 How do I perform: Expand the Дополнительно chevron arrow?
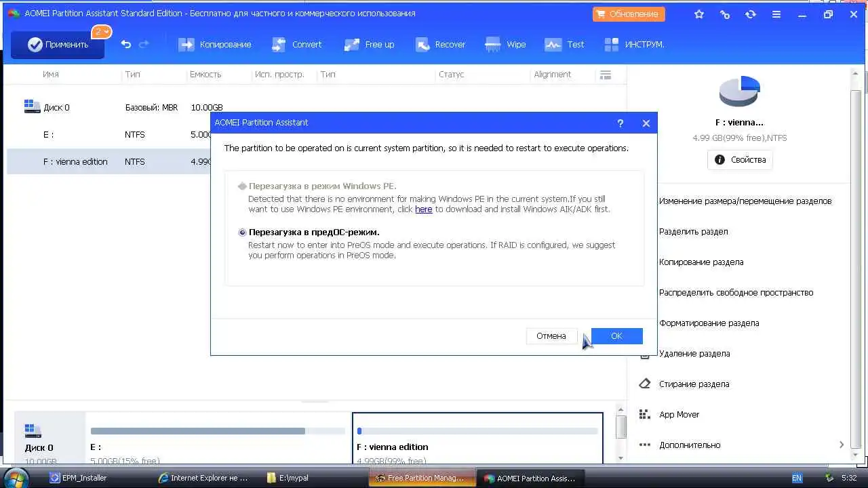[841, 445]
